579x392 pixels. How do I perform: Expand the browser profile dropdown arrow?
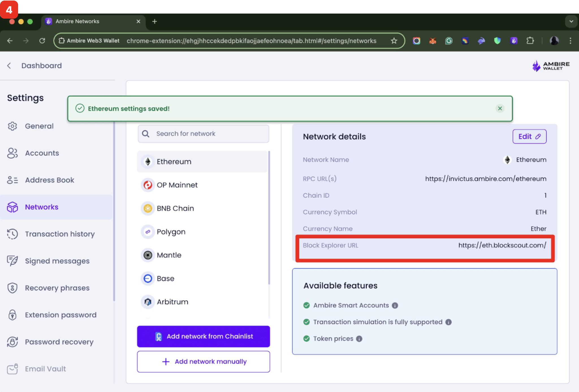click(571, 21)
